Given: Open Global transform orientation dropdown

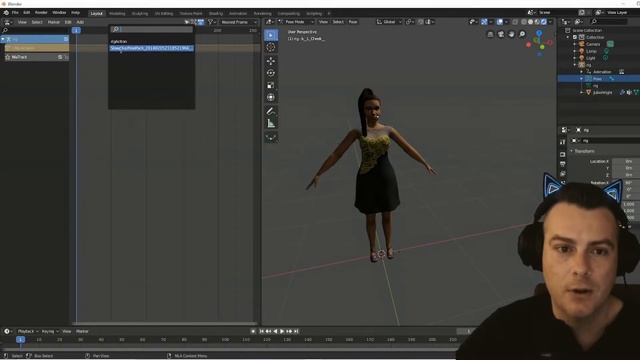Looking at the screenshot, I should (389, 22).
